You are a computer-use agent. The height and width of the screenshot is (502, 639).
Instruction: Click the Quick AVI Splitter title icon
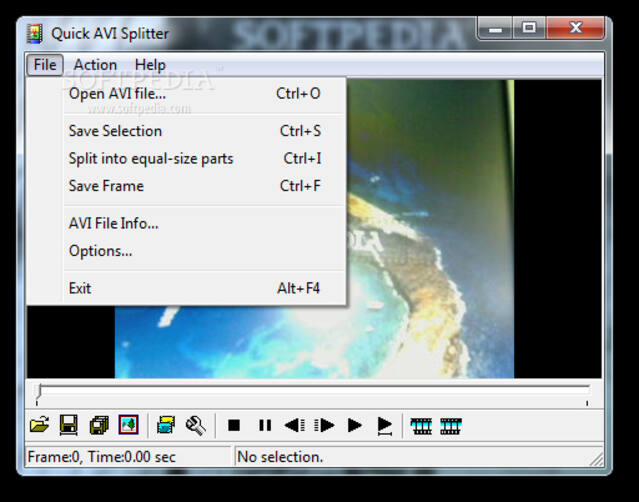coord(35,33)
